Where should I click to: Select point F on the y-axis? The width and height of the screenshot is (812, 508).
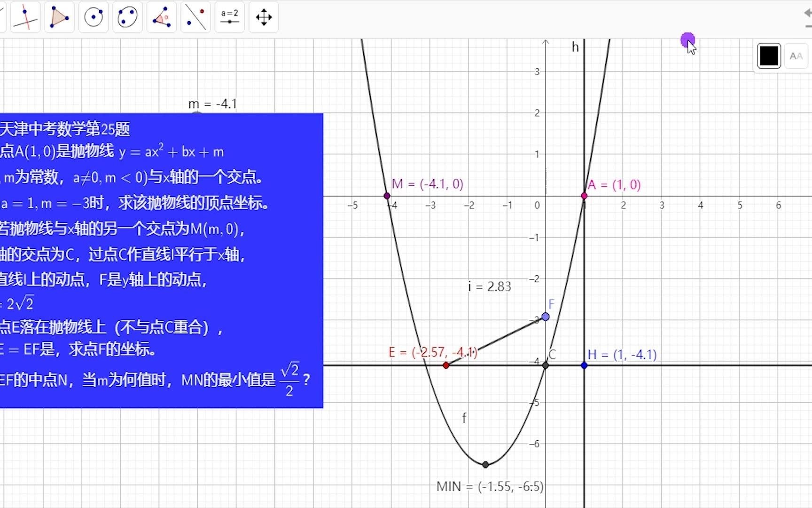(x=546, y=317)
